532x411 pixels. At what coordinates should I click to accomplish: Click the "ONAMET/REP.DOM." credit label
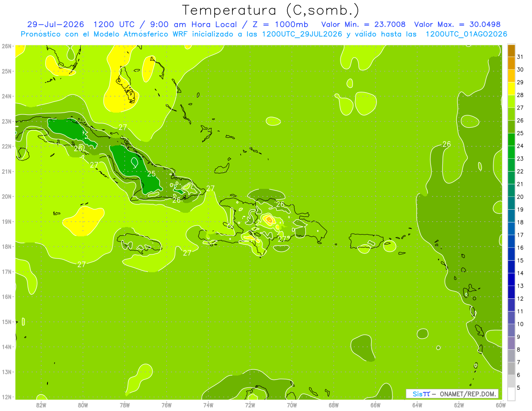coord(467,394)
